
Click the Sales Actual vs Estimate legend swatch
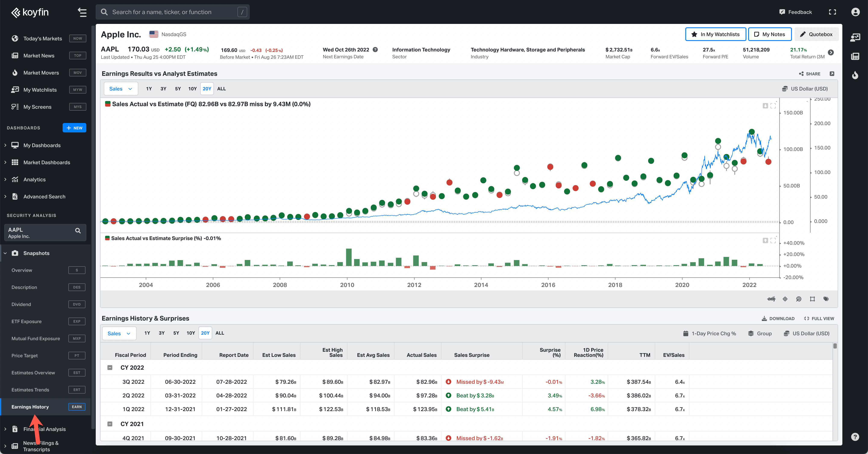(x=108, y=104)
